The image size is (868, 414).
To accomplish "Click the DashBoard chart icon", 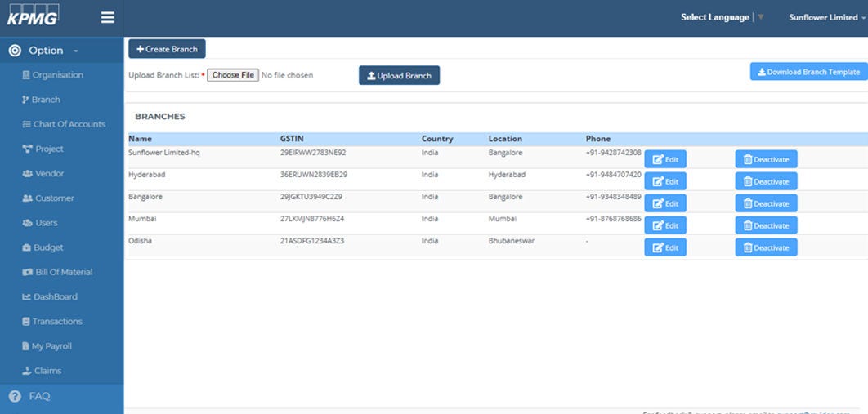I will click(27, 296).
